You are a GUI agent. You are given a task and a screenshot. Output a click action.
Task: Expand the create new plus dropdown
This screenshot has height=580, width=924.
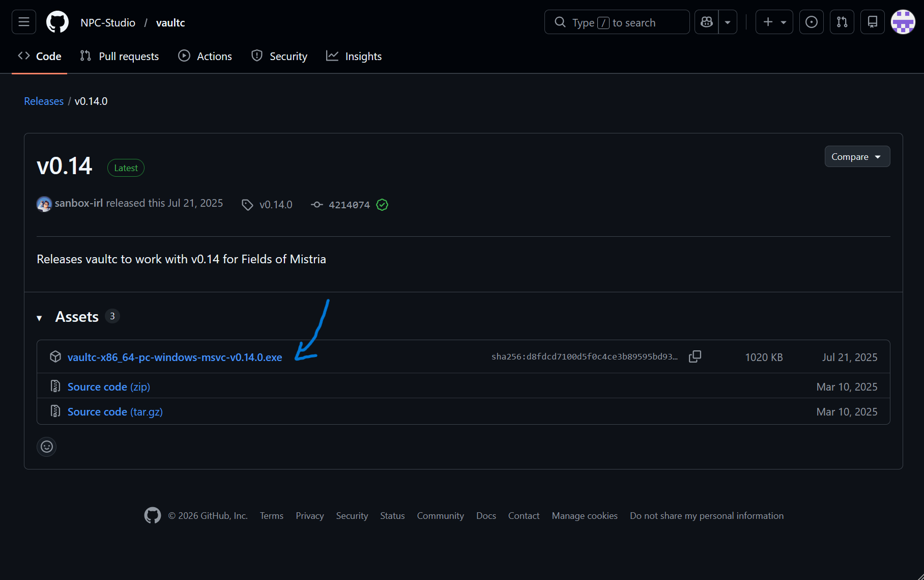[x=774, y=22]
